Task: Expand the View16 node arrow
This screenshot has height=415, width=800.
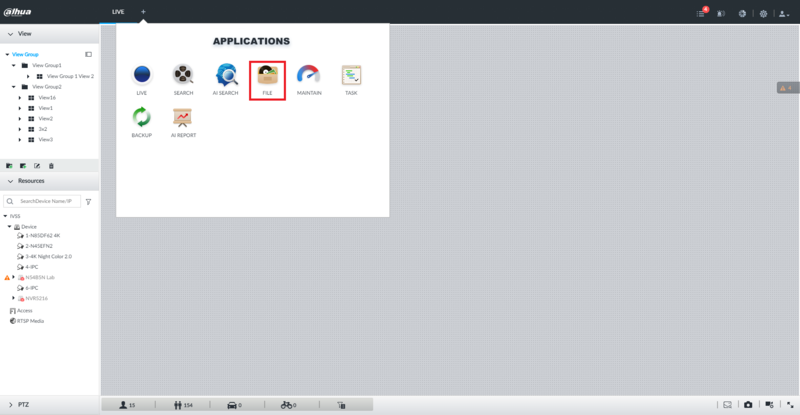Action: point(20,97)
